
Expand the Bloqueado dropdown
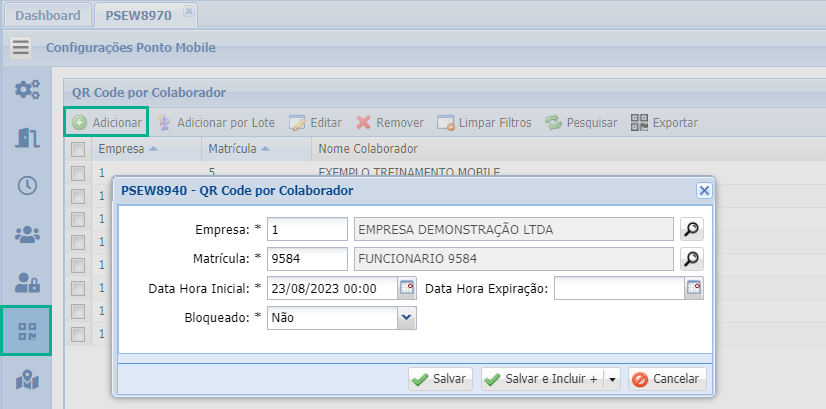pyautogui.click(x=406, y=318)
